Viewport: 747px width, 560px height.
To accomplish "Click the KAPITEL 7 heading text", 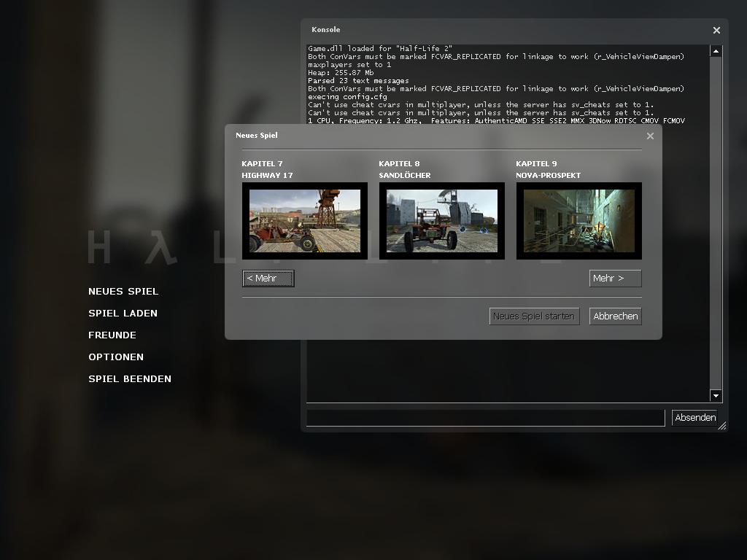I will coord(262,164).
